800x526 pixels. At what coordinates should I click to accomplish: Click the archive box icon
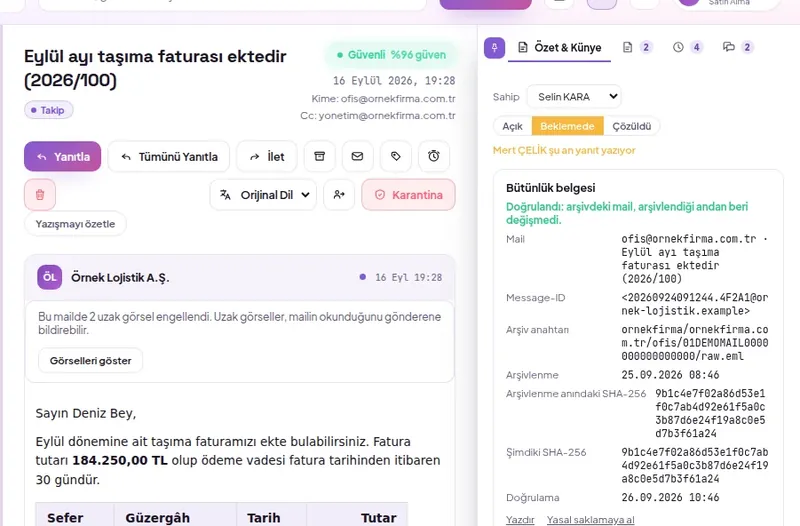(319, 156)
